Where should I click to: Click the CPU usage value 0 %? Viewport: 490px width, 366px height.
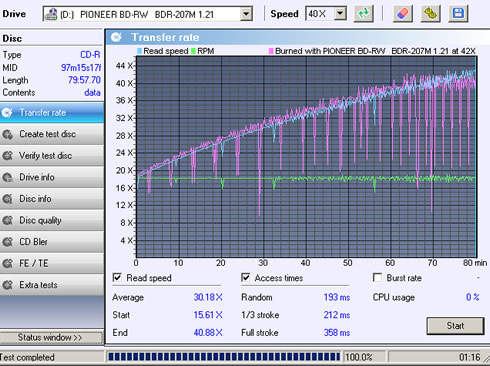click(x=473, y=297)
